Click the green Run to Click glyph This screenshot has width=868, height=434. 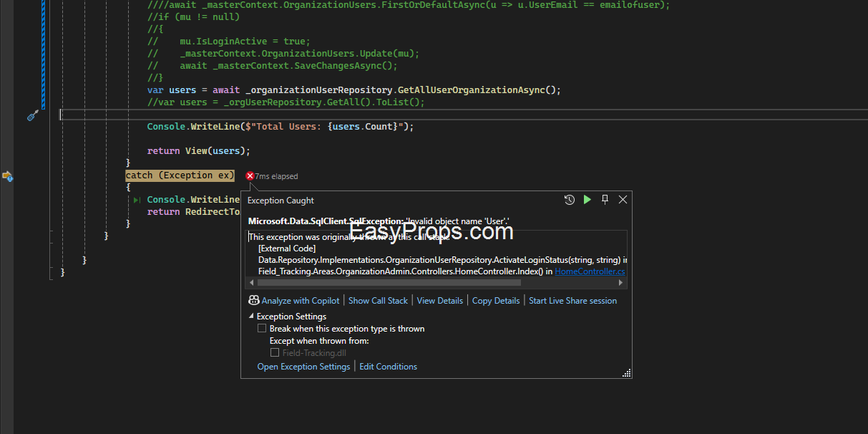(x=137, y=200)
